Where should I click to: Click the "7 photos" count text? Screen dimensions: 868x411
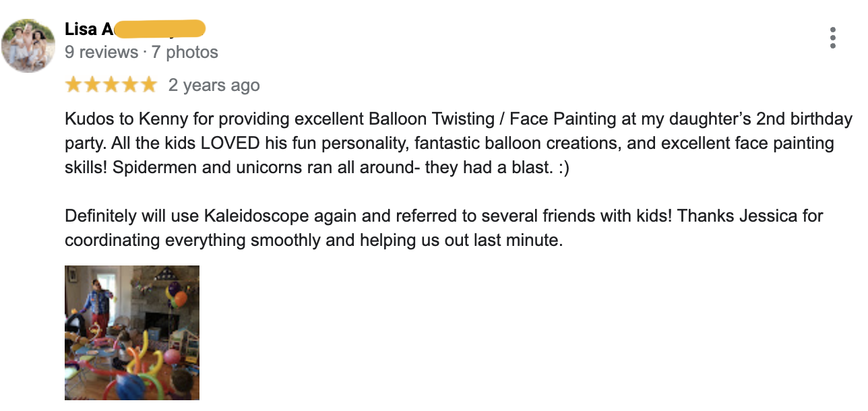(185, 52)
